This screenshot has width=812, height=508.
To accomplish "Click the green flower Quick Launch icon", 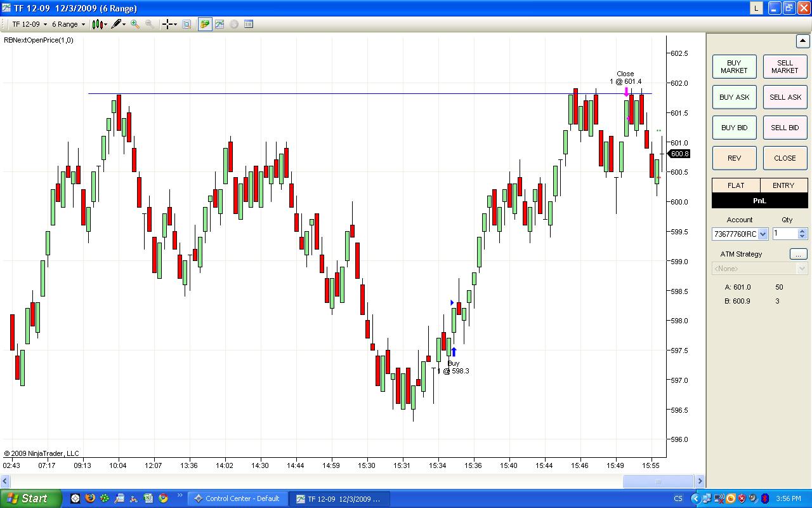I will click(x=104, y=498).
